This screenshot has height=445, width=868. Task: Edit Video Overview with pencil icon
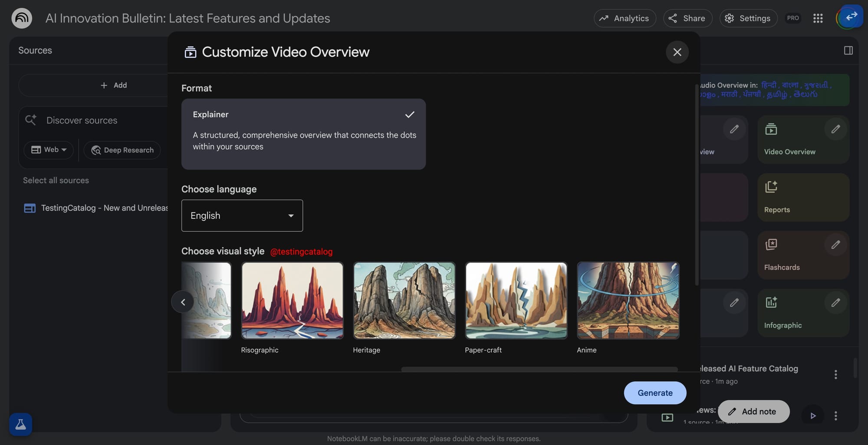835,129
